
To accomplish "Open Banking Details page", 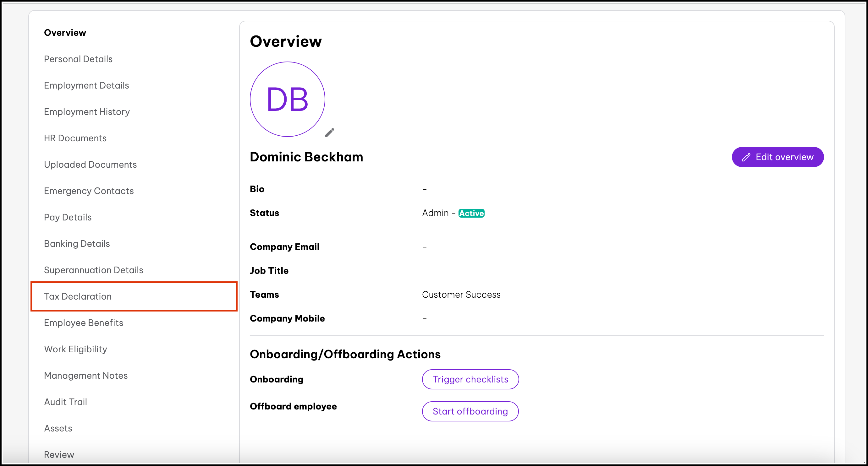I will click(x=77, y=244).
